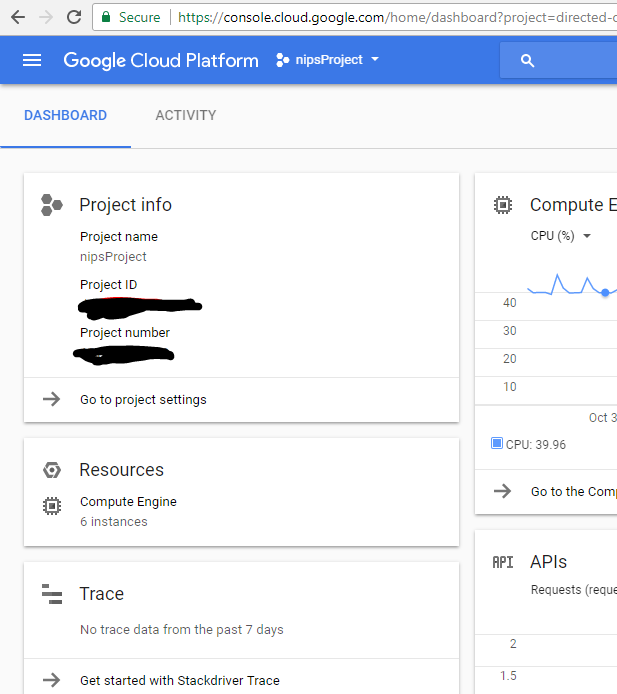Open Compute Engine 6 instances resource
The image size is (617, 694).
tap(128, 511)
